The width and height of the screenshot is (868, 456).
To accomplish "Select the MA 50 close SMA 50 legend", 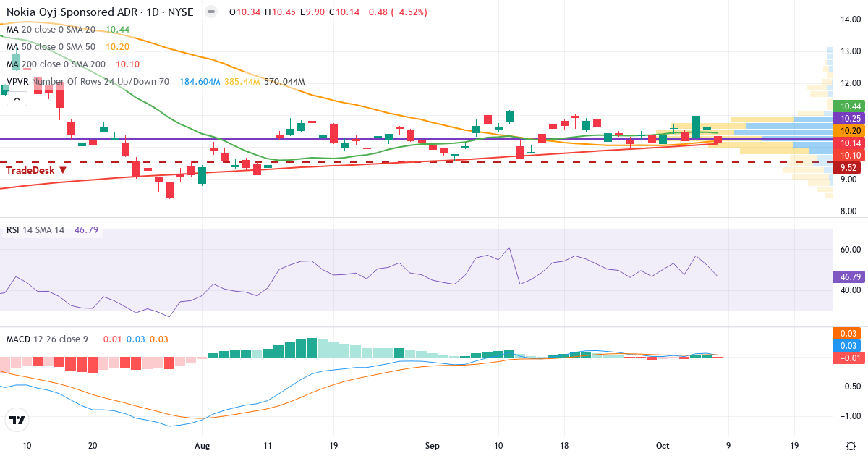I will pyautogui.click(x=51, y=46).
